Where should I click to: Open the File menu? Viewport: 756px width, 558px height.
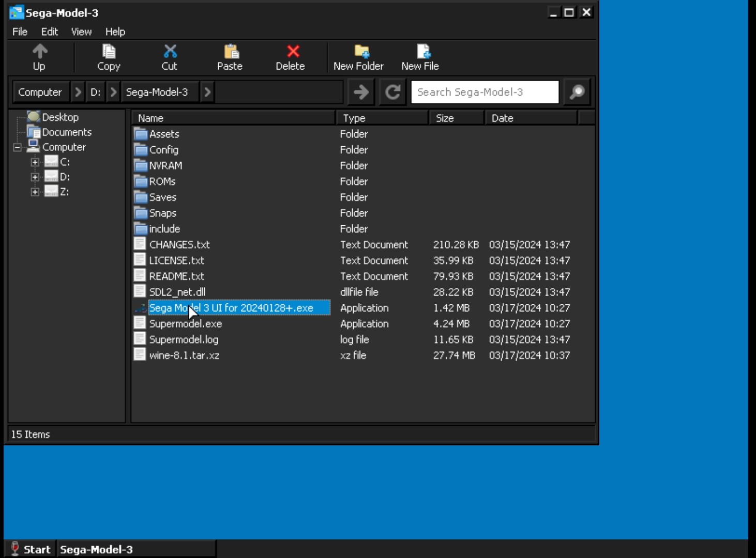20,32
